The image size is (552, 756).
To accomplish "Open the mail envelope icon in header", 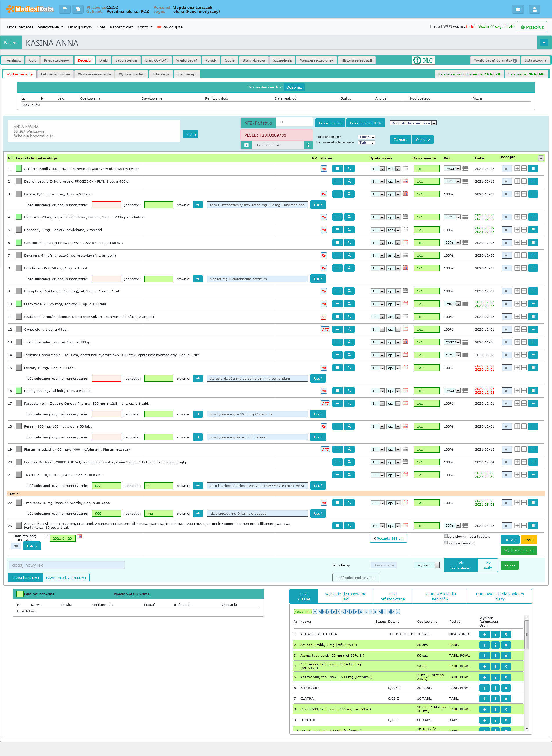I will pos(517,9).
